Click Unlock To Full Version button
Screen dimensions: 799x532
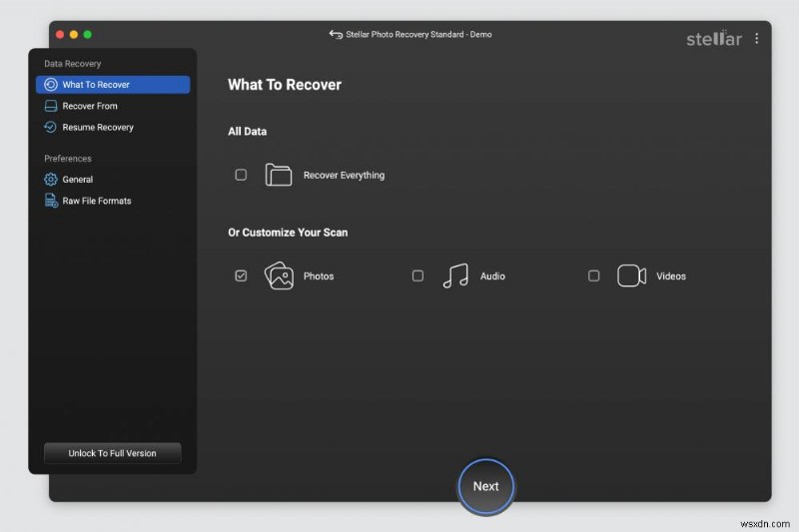pos(113,453)
